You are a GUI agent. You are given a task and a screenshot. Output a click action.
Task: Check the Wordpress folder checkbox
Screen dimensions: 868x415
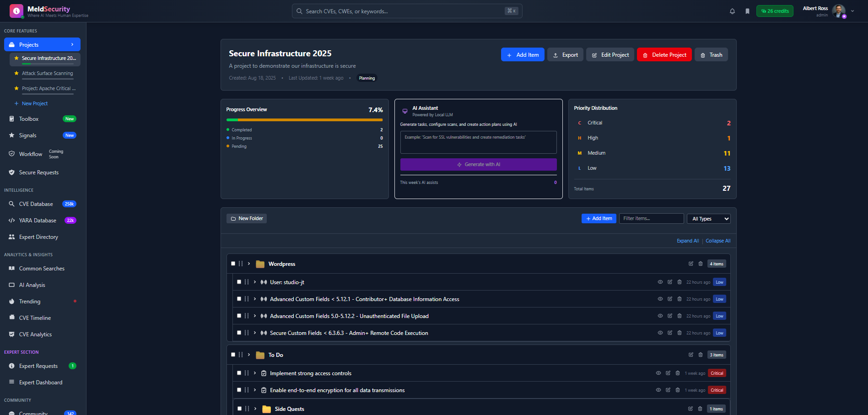pyautogui.click(x=233, y=264)
